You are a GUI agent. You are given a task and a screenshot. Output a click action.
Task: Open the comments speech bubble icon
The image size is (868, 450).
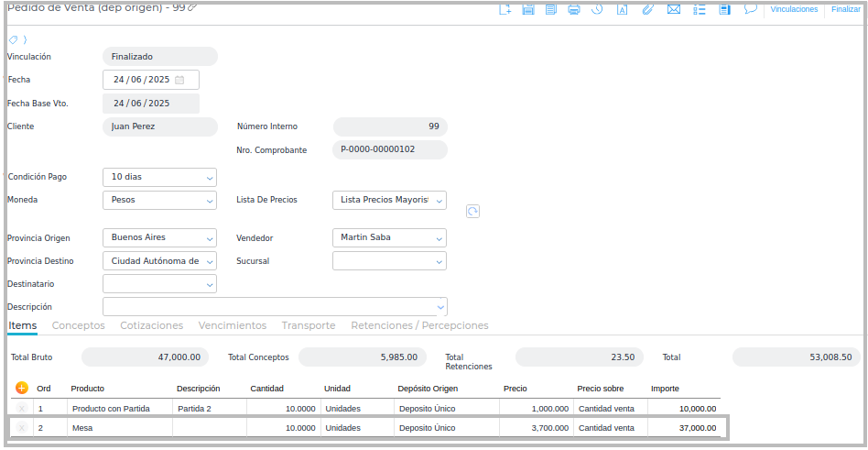[751, 9]
